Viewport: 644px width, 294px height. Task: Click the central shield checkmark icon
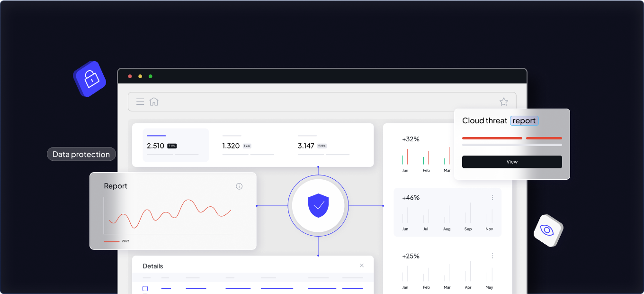coord(318,206)
